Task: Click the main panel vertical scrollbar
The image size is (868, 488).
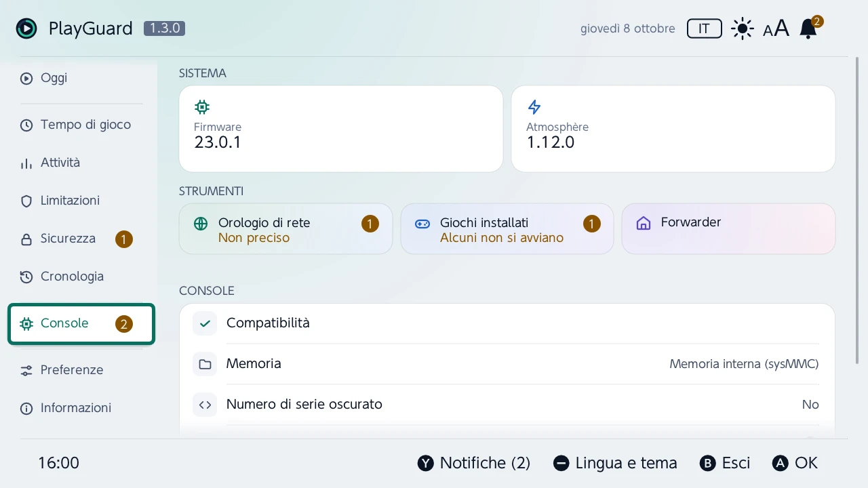Action: coord(858,211)
